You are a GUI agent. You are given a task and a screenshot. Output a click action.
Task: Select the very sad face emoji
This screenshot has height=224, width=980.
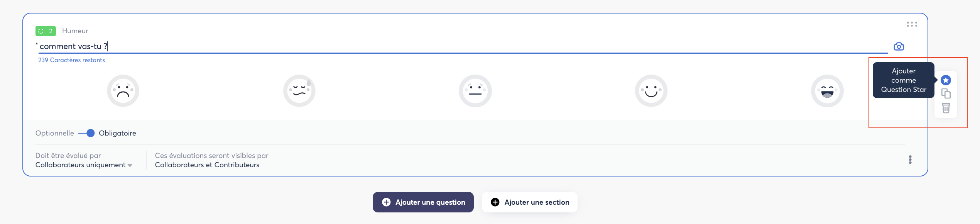coord(123,91)
